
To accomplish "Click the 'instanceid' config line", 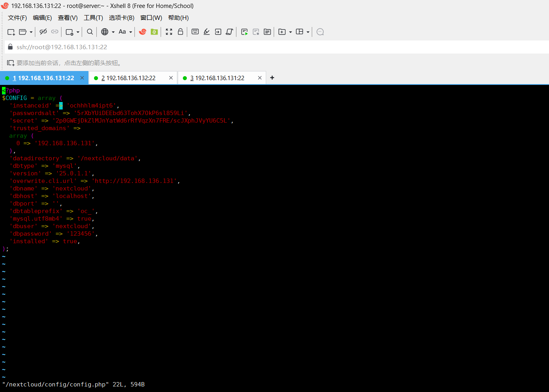I will pyautogui.click(x=65, y=106).
